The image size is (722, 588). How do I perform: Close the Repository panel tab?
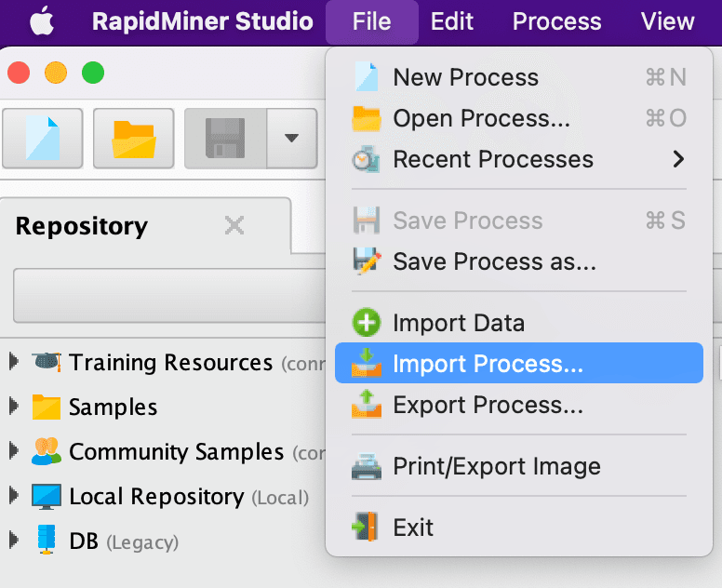pos(234,225)
